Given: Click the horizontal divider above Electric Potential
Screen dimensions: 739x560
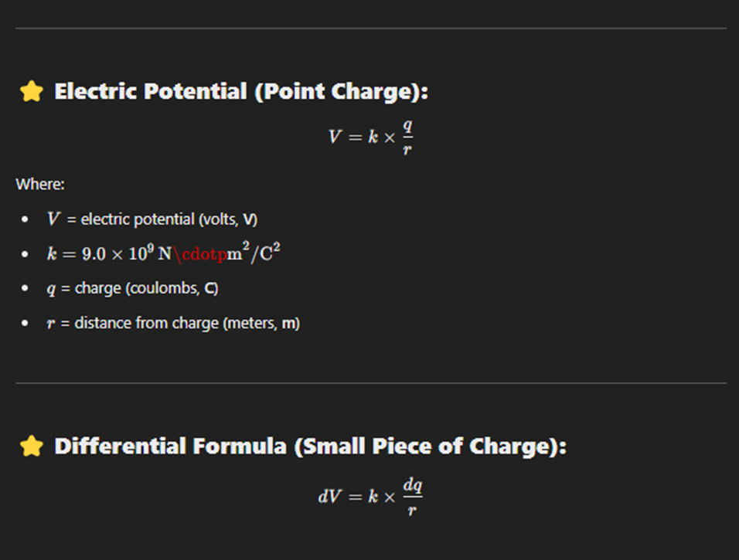Looking at the screenshot, I should coord(370,29).
